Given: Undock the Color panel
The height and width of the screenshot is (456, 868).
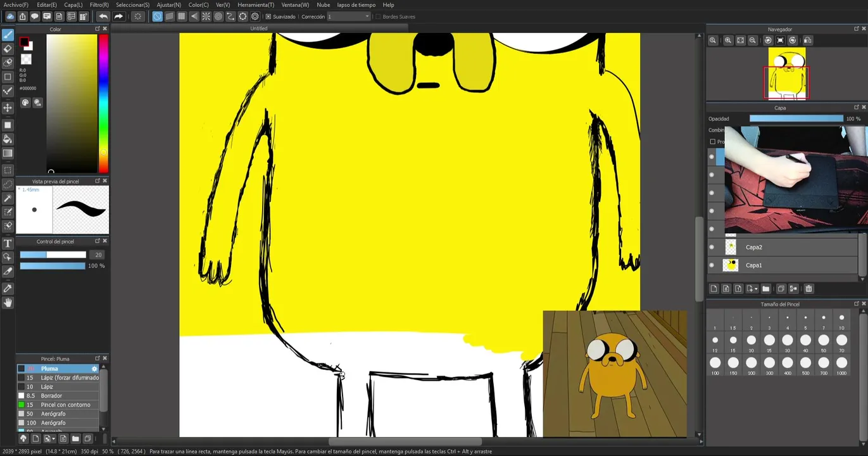Looking at the screenshot, I should tap(97, 29).
